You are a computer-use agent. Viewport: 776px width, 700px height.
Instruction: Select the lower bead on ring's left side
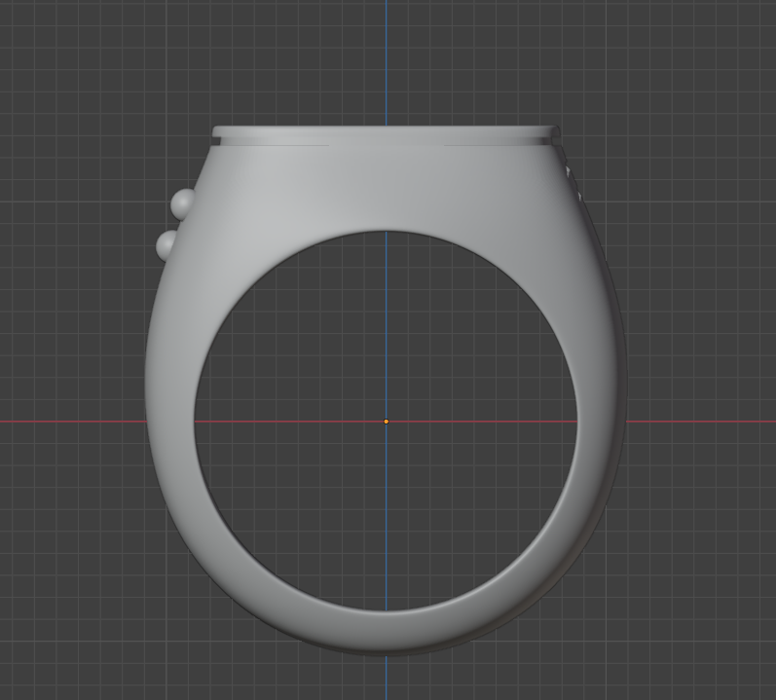pyautogui.click(x=166, y=244)
